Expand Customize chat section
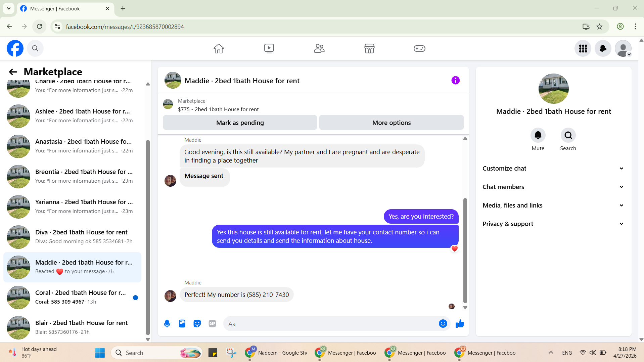 [553, 169]
